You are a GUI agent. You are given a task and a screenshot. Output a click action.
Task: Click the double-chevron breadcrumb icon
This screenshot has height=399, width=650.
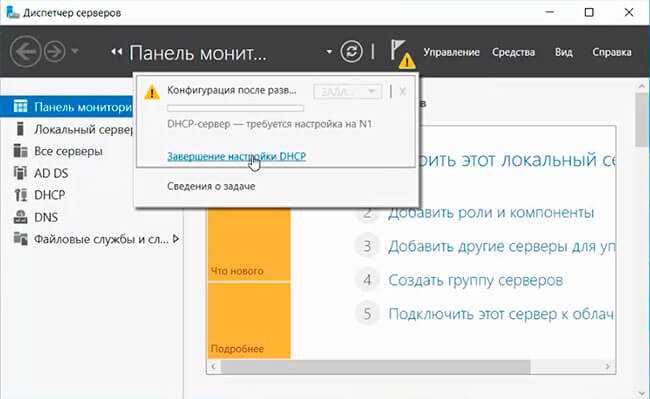point(116,52)
